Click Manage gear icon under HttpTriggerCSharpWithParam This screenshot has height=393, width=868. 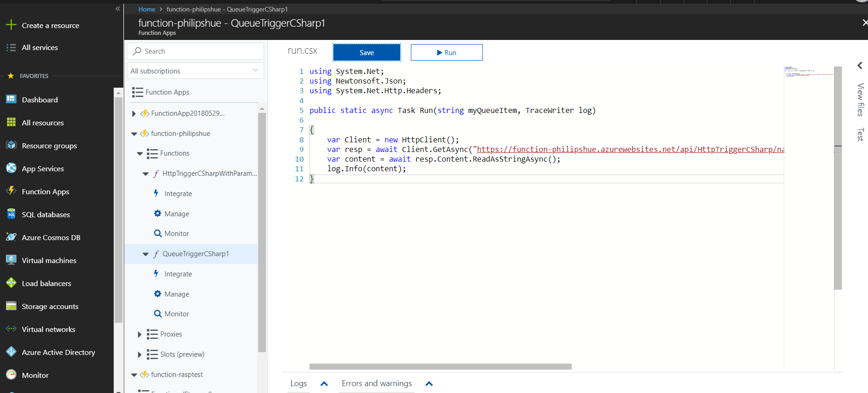point(157,213)
